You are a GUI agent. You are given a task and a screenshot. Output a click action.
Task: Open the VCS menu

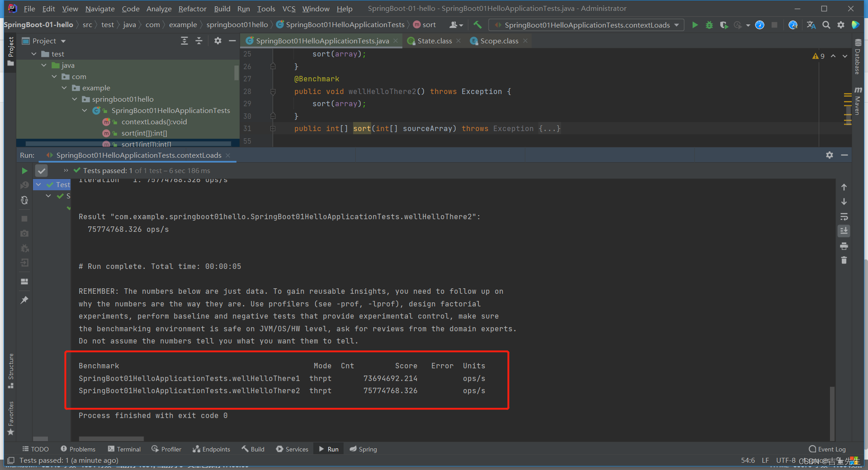(x=289, y=9)
